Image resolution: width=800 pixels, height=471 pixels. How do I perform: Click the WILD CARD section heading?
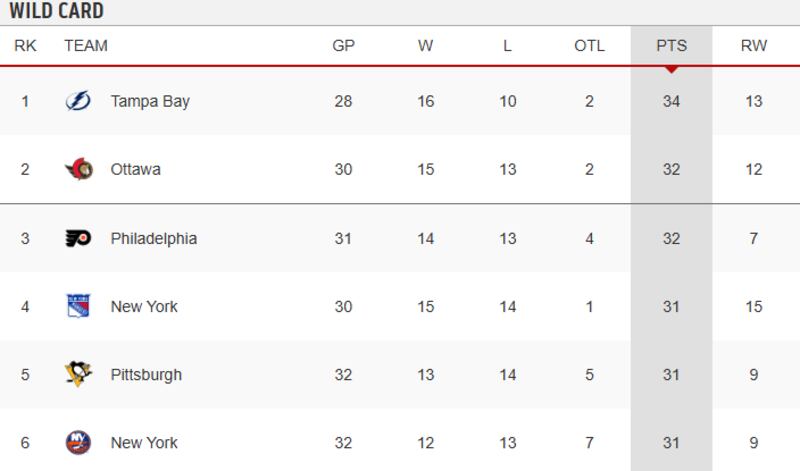(x=57, y=12)
